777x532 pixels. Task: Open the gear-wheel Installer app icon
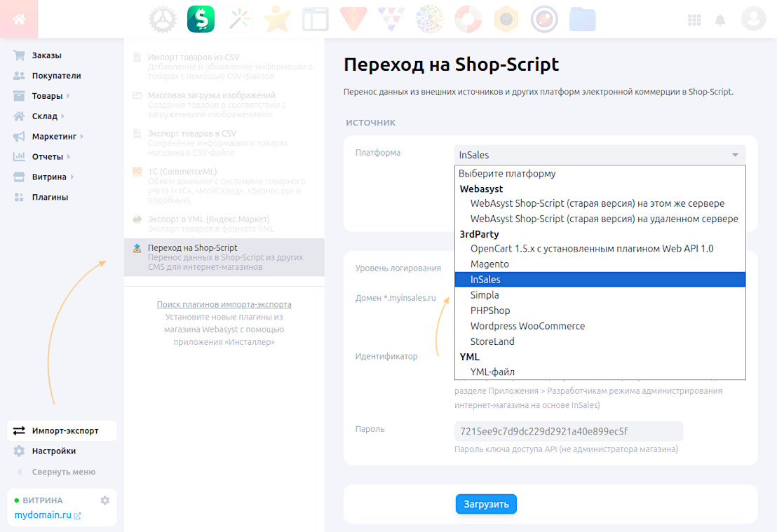(x=163, y=20)
